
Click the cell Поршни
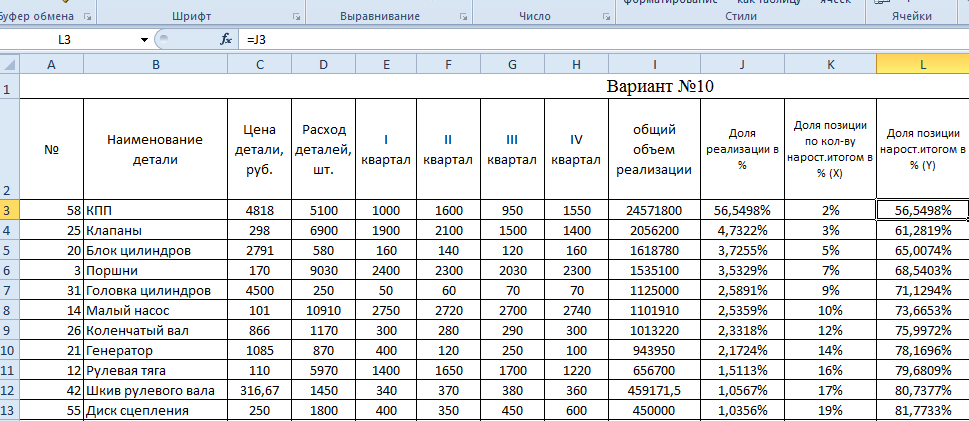(x=155, y=271)
